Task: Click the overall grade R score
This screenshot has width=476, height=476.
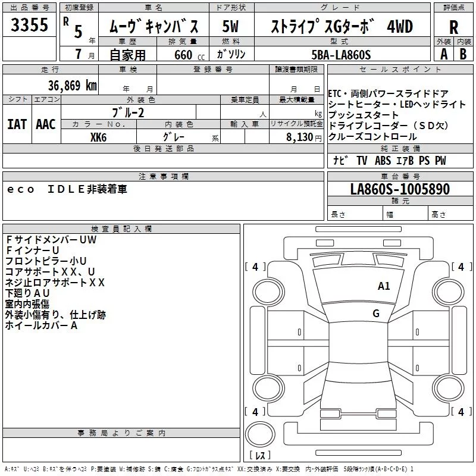Action: pyautogui.click(x=453, y=27)
